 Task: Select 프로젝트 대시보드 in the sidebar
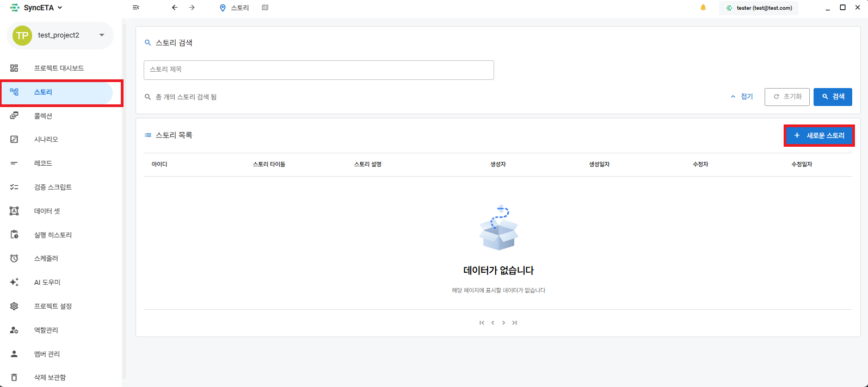(59, 68)
